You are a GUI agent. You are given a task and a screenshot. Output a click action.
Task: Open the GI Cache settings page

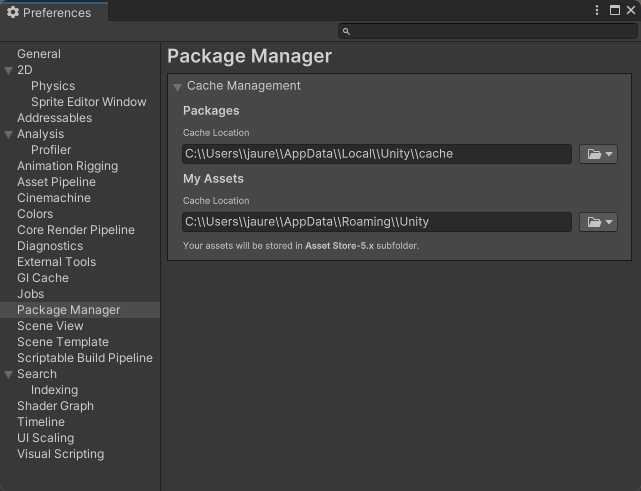pos(43,278)
